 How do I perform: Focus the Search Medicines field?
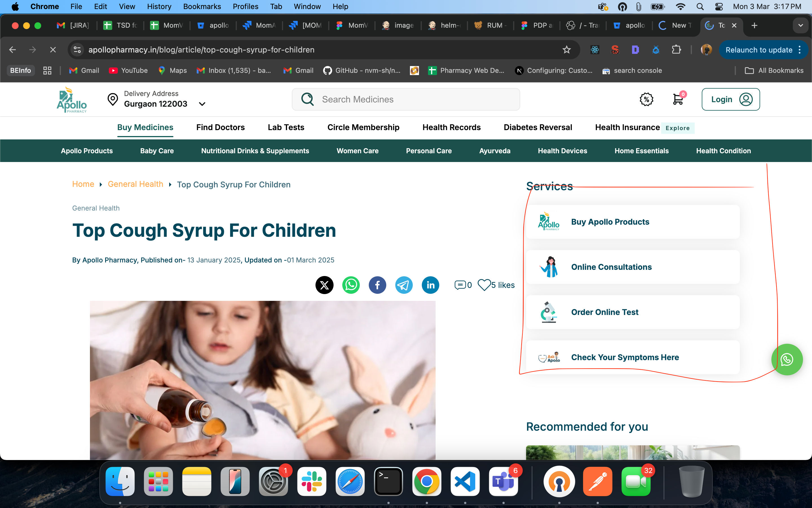[406, 99]
